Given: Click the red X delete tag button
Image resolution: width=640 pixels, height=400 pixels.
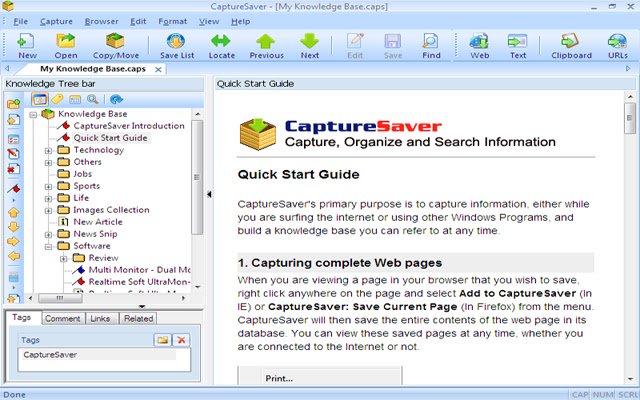Looking at the screenshot, I should (181, 340).
